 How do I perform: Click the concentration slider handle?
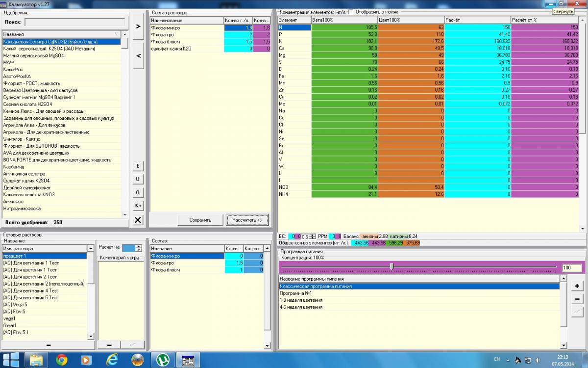pyautogui.click(x=391, y=266)
